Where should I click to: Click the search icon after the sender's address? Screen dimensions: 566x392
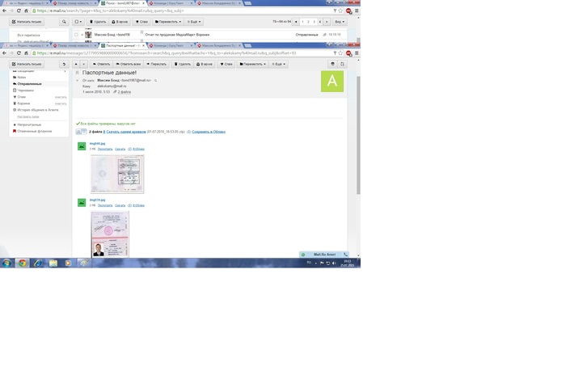pos(155,81)
